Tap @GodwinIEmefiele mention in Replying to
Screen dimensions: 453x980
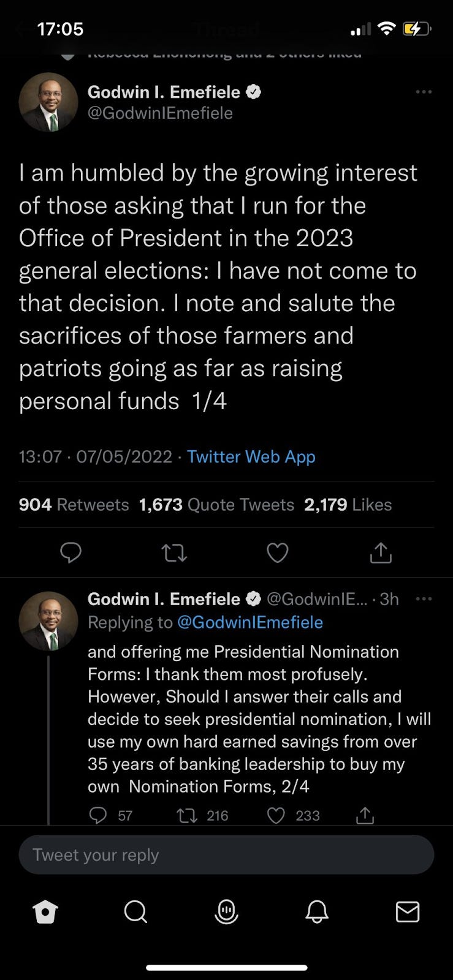pyautogui.click(x=249, y=622)
